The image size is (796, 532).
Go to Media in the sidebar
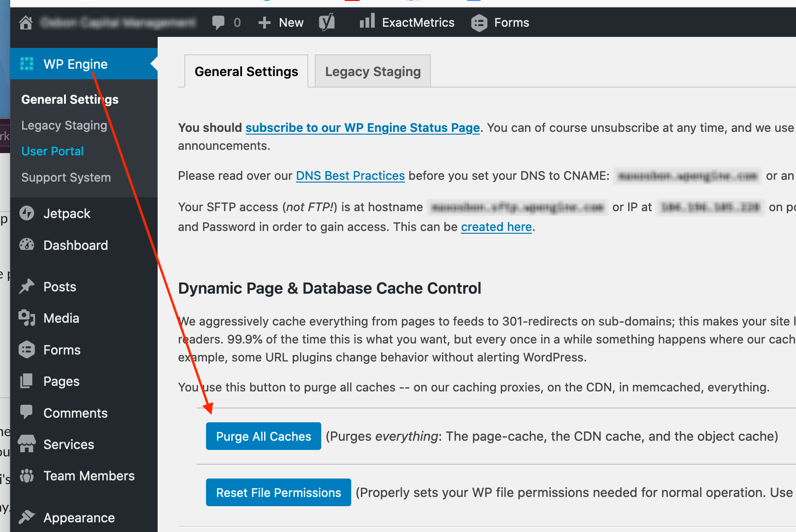(x=61, y=318)
